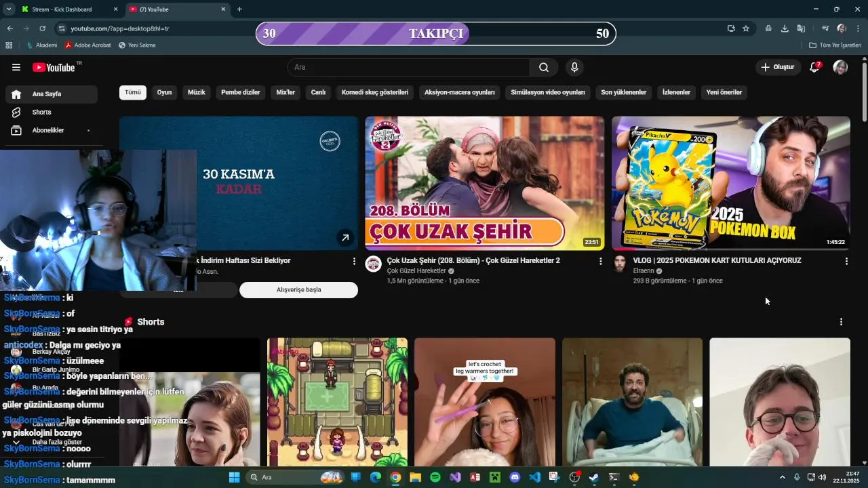This screenshot has width=868, height=488.
Task: Expand hidden system tray icons
Action: pyautogui.click(x=782, y=477)
